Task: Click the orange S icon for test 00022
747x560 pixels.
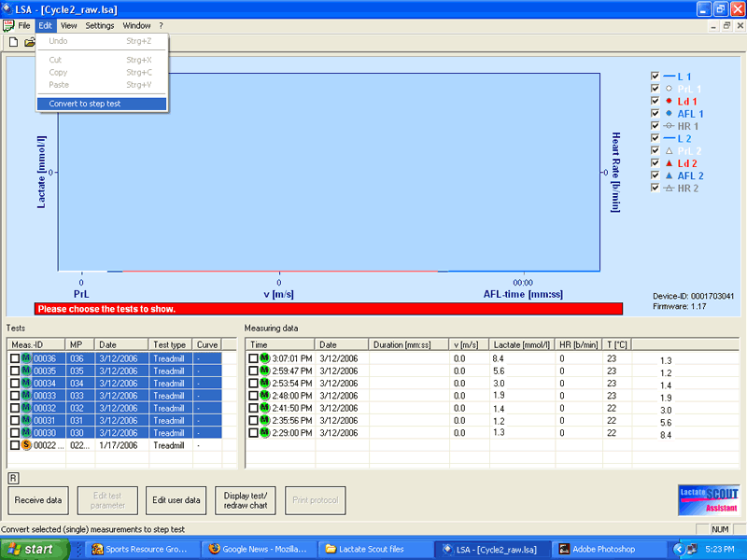Action: (x=26, y=445)
